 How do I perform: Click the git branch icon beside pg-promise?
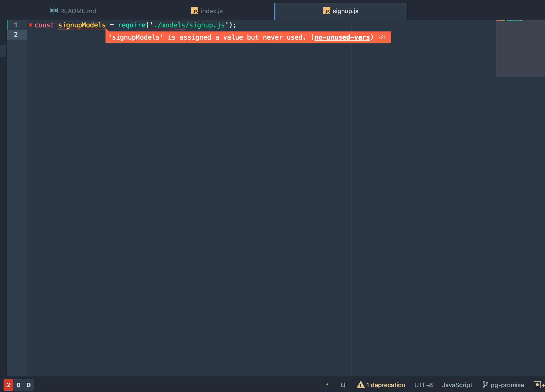[485, 385]
